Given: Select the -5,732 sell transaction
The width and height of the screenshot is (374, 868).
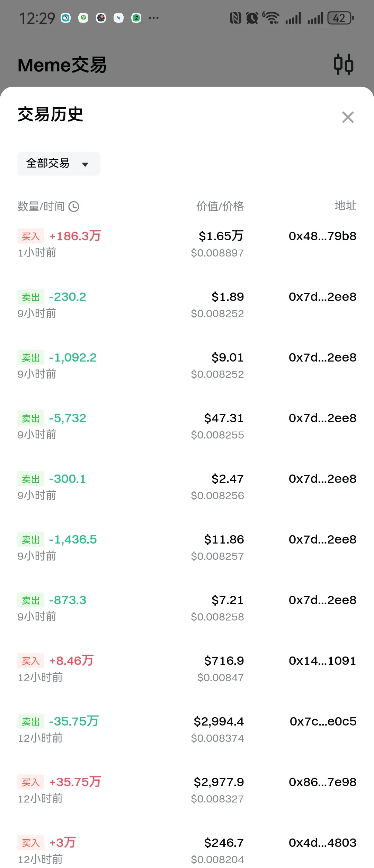Looking at the screenshot, I should (x=187, y=426).
